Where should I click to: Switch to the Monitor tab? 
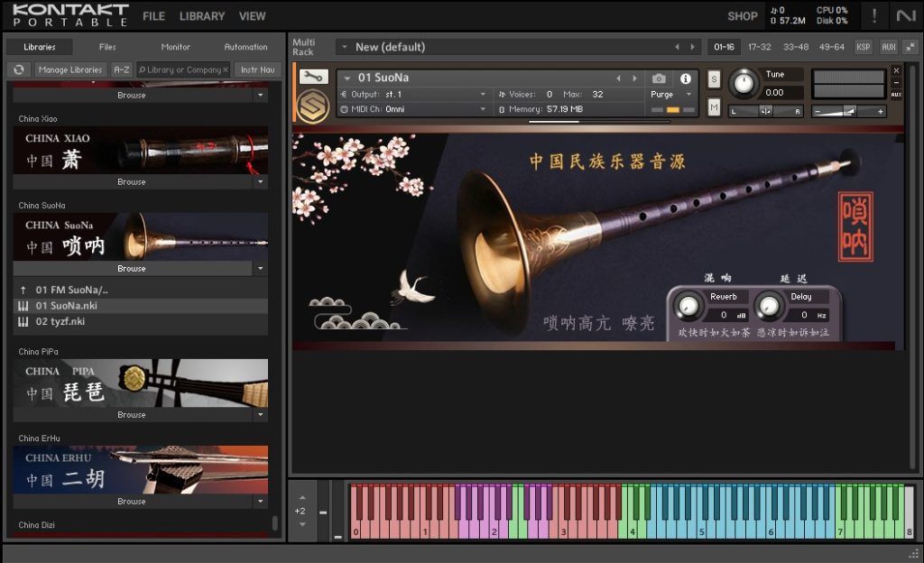pos(176,47)
